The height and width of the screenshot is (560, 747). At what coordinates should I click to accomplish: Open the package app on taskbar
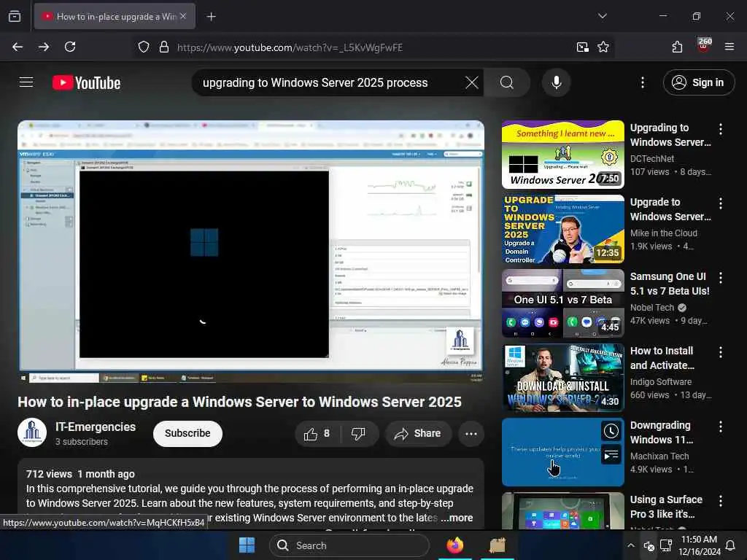coord(498,545)
